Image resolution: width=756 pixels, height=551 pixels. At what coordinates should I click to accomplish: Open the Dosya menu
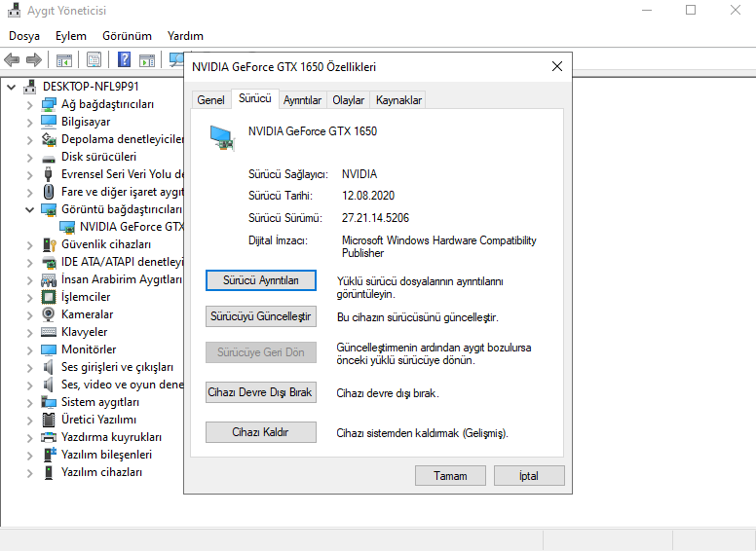click(24, 36)
